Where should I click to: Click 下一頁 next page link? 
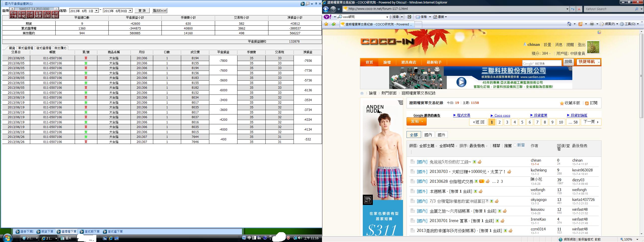pos(591,122)
